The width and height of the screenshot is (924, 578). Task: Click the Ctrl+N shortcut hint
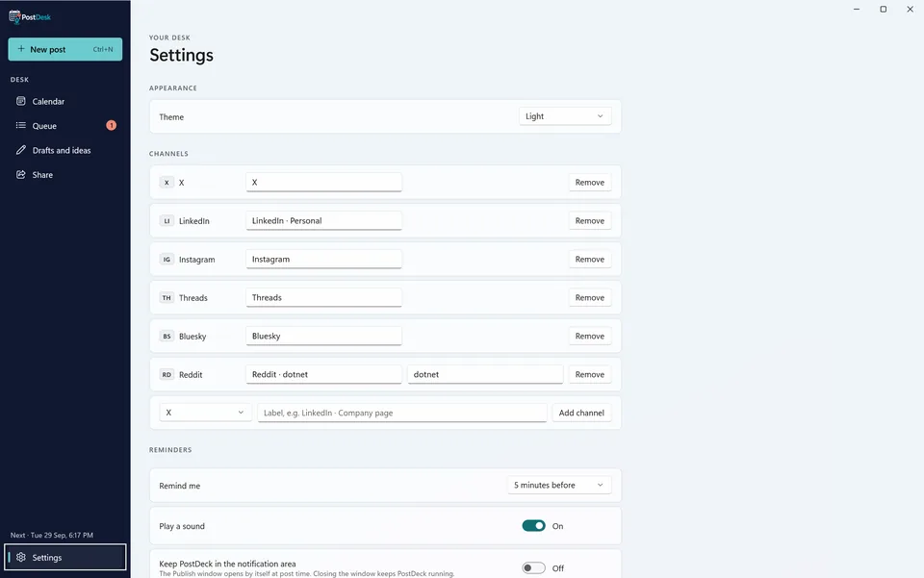(x=103, y=49)
